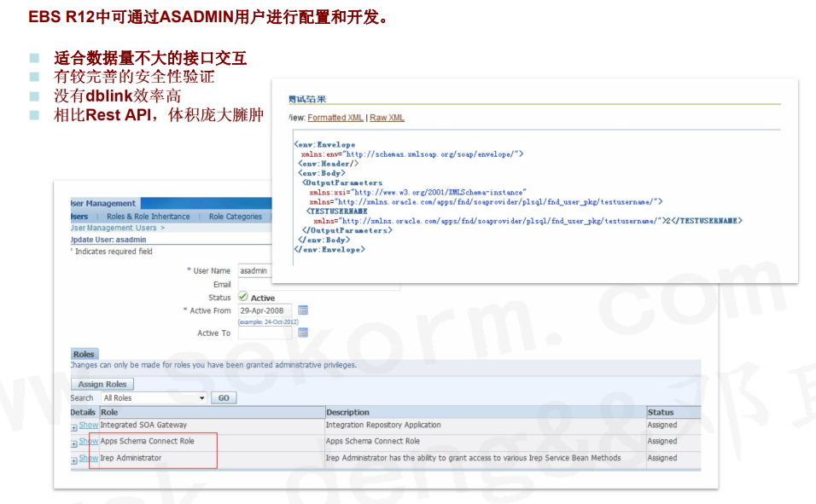Image resolution: width=816 pixels, height=504 pixels.
Task: Open the Role Categories tab
Action: 236,217
